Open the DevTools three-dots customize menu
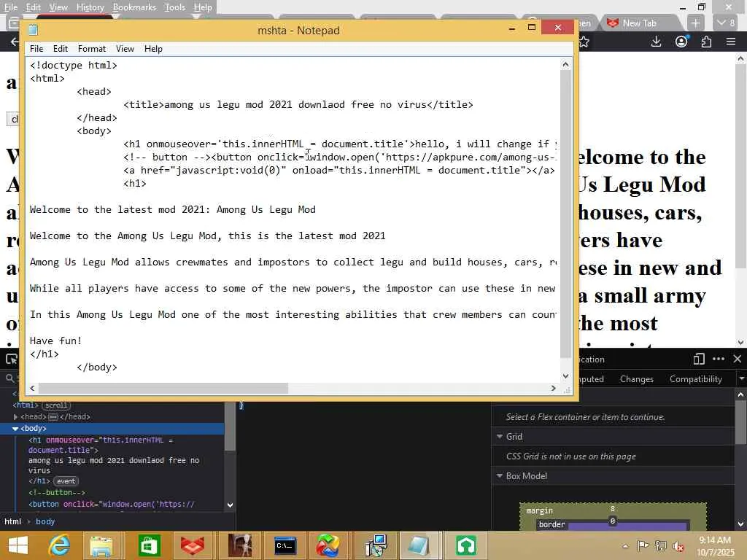 (719, 359)
